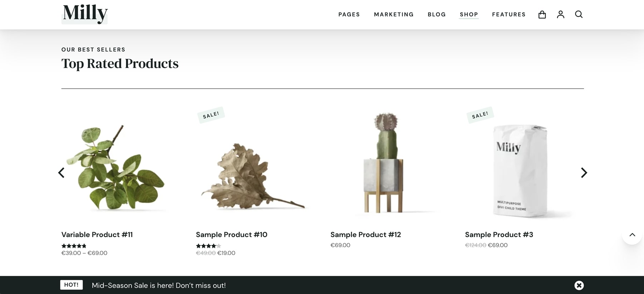Image resolution: width=644 pixels, height=294 pixels.
Task: Open the shopping bag cart icon
Action: coord(542,14)
